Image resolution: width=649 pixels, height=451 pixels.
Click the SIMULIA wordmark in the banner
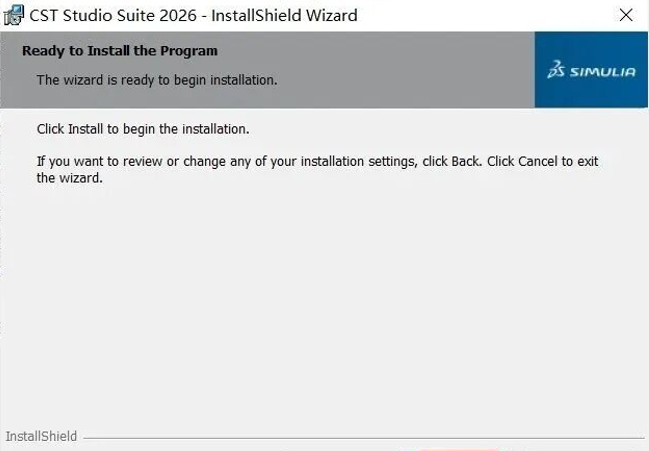(x=602, y=72)
